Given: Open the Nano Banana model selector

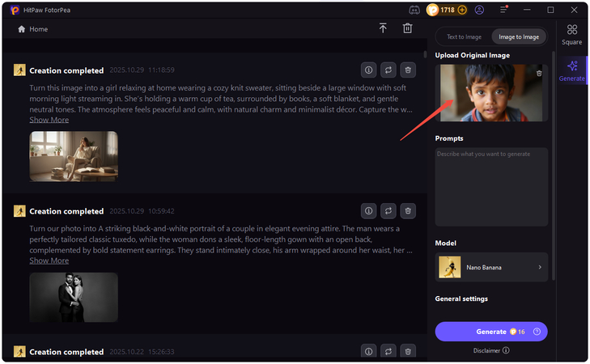Looking at the screenshot, I should (x=491, y=268).
